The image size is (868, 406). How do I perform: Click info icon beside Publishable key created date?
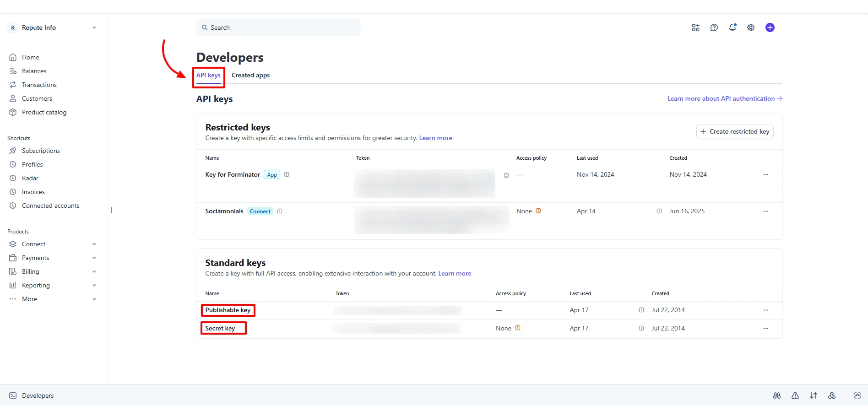point(641,310)
